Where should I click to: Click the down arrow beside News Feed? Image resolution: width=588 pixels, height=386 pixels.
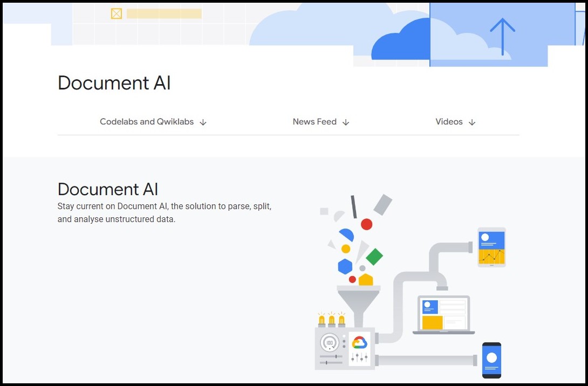[x=346, y=122]
